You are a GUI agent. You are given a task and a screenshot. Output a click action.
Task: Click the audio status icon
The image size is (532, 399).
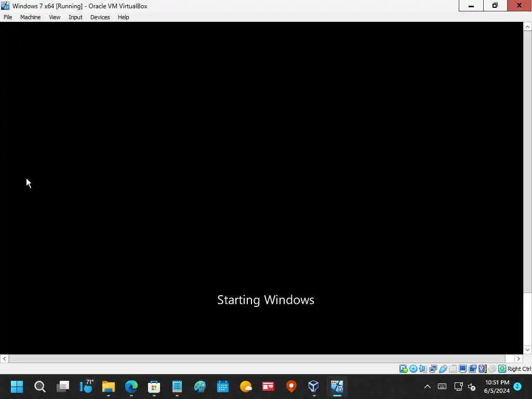(423, 369)
